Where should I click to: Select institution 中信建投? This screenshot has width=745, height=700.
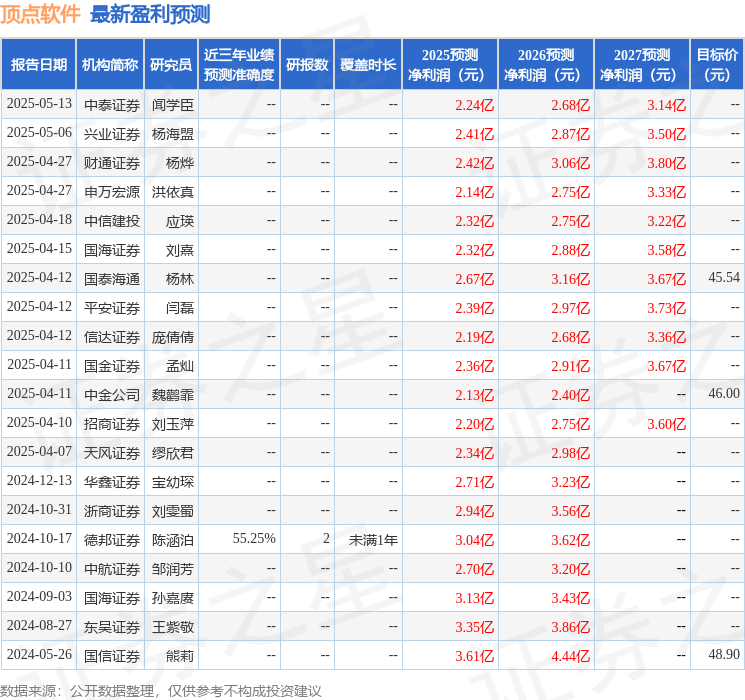coord(112,221)
